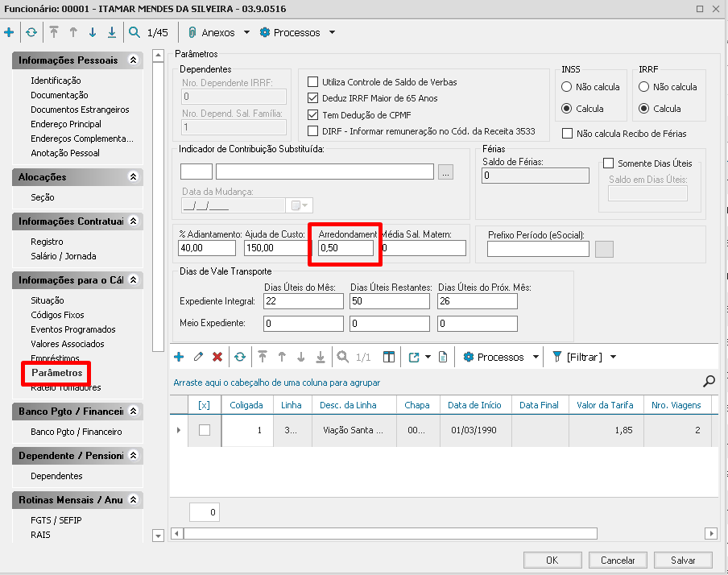
Task: Open the document report icon in grid toolbar
Action: click(x=443, y=357)
